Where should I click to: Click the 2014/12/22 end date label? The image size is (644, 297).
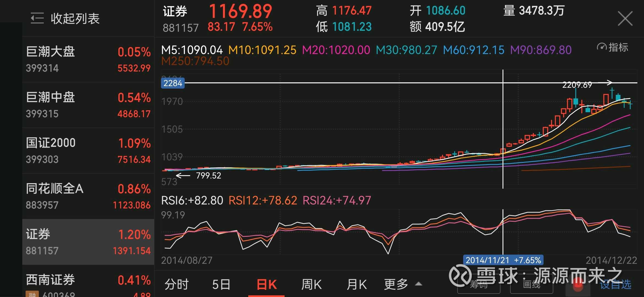tap(611, 260)
